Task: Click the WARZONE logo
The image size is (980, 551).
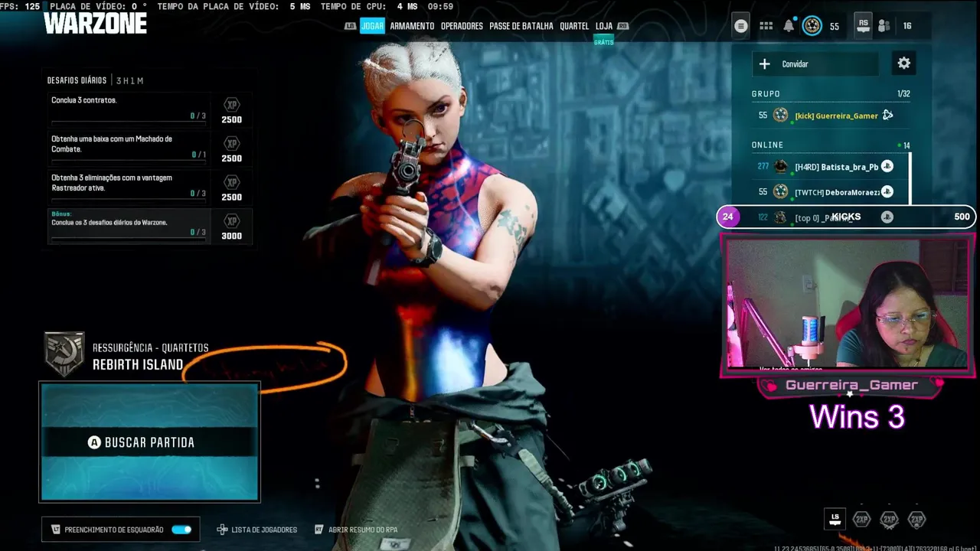Action: tap(95, 23)
